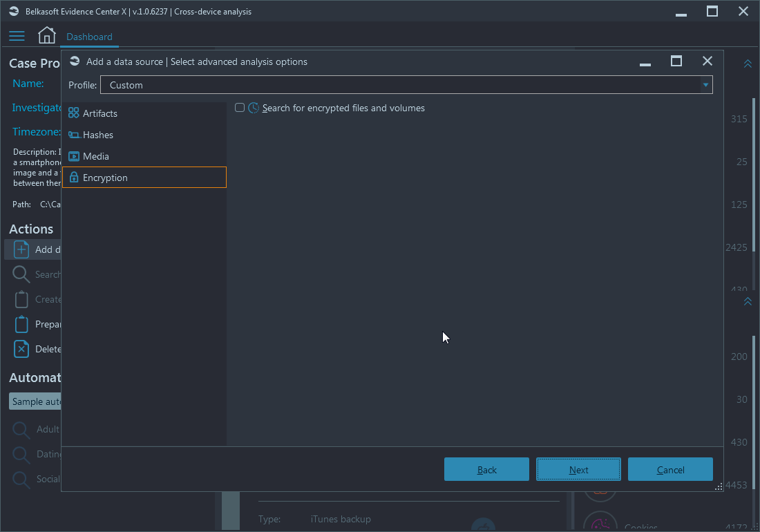
Task: Open the Media options section
Action: pos(144,156)
